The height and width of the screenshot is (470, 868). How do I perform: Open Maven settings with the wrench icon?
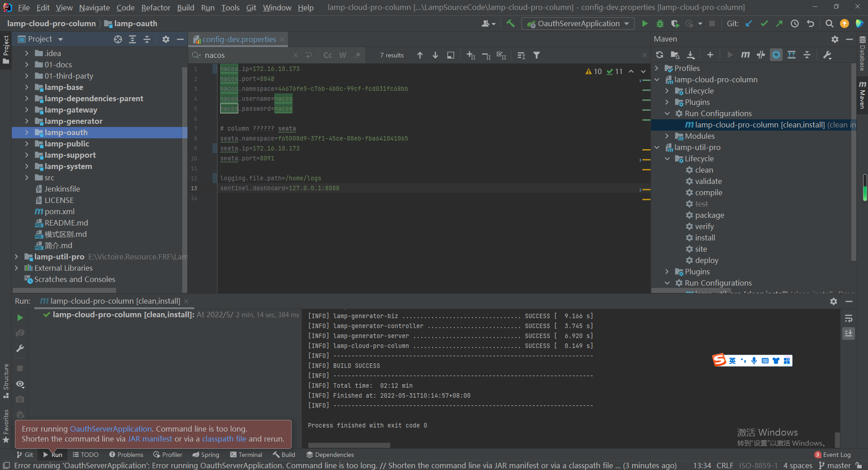coord(827,55)
